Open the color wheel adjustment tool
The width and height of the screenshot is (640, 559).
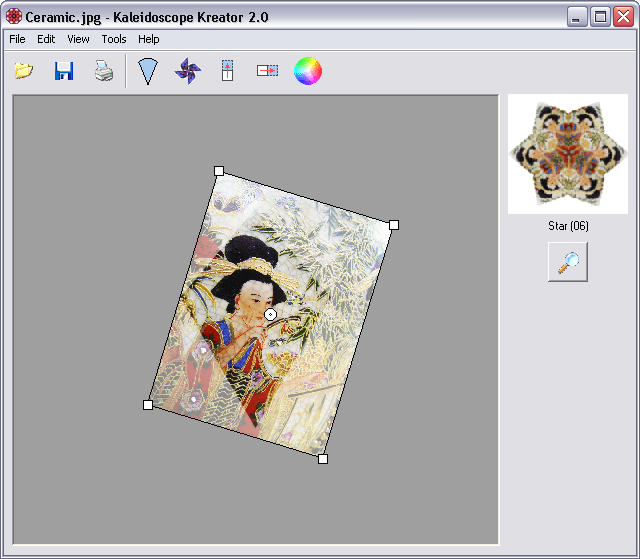click(x=308, y=71)
